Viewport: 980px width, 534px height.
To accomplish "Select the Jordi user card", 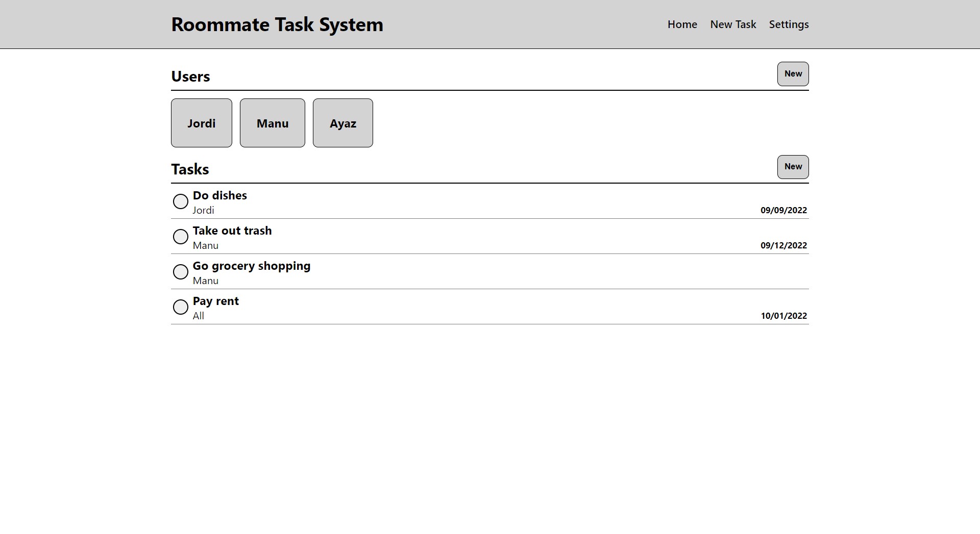I will [201, 122].
